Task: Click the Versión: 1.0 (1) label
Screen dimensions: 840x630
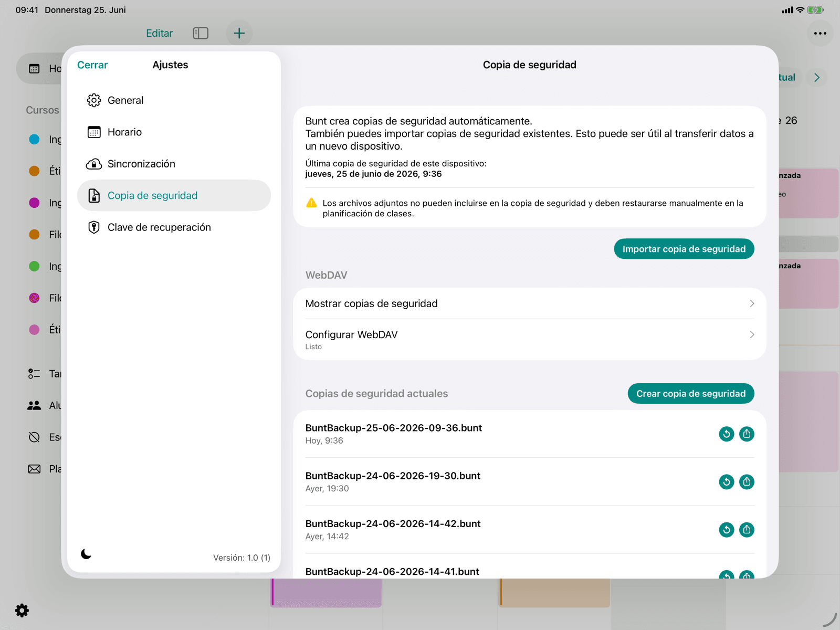Action: (241, 558)
